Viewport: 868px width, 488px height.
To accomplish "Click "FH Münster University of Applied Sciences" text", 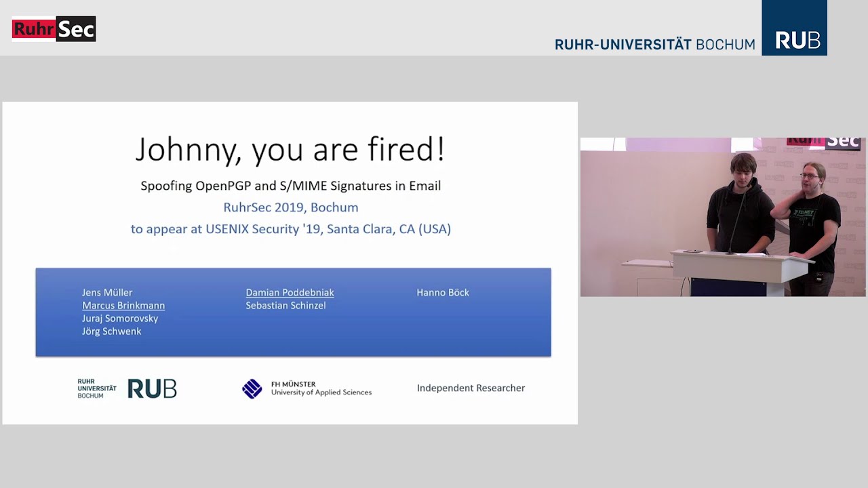I will [x=321, y=388].
